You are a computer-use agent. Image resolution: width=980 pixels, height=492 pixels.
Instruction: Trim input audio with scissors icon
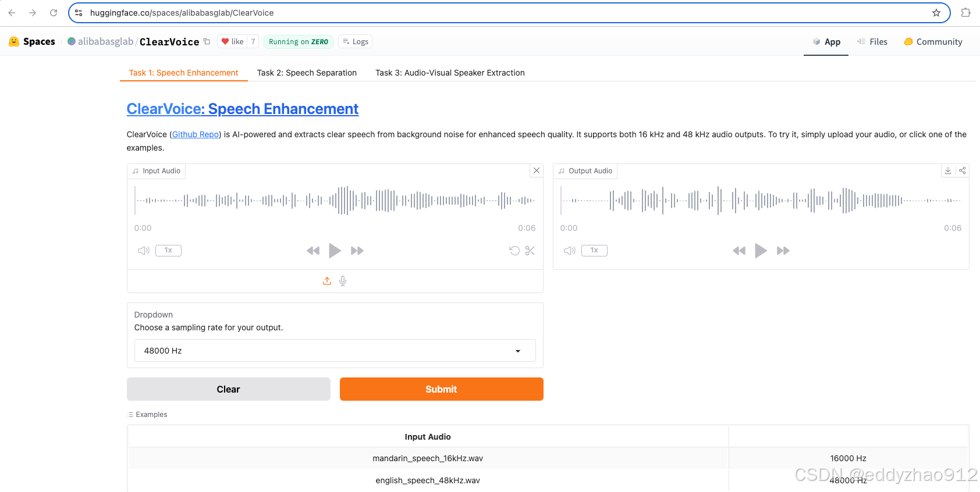(530, 251)
